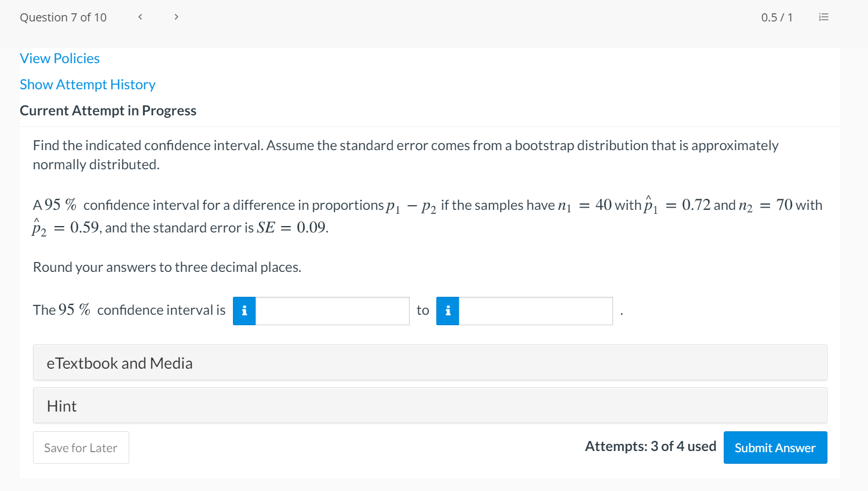This screenshot has height=491, width=868.
Task: Click the Current Attempt in Progress heading
Action: 108,111
